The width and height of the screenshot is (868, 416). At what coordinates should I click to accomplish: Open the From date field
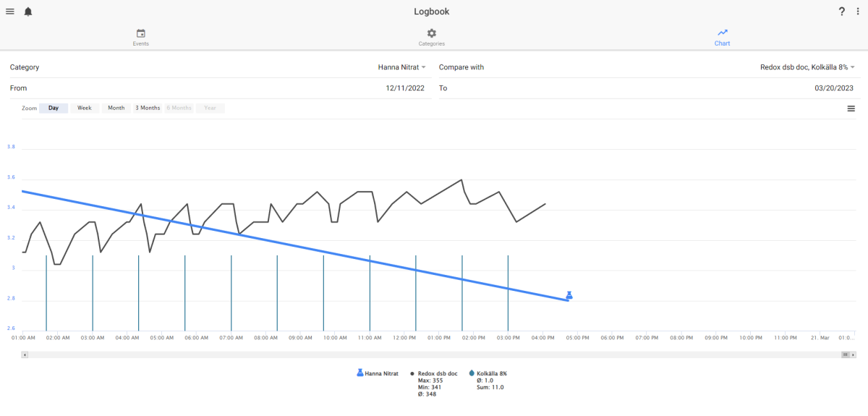(x=216, y=88)
